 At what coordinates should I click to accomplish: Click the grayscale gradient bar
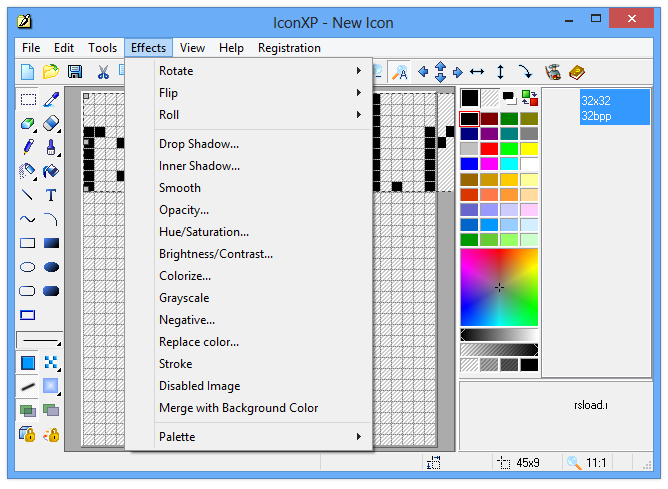pyautogui.click(x=499, y=334)
